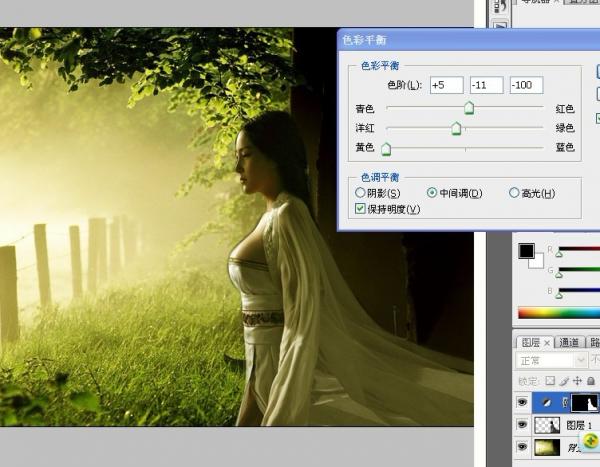Image resolution: width=600 pixels, height=467 pixels.
Task: Toggle visibility of the color balance adjustment layer
Action: tap(522, 403)
